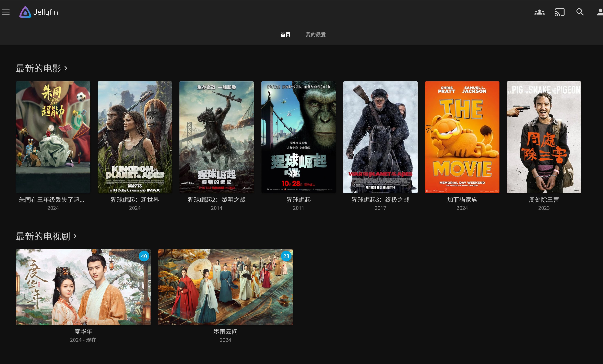This screenshot has width=603, height=364.
Task: Open the 朱同在三年级丢失了超能力 poster
Action: (53, 137)
